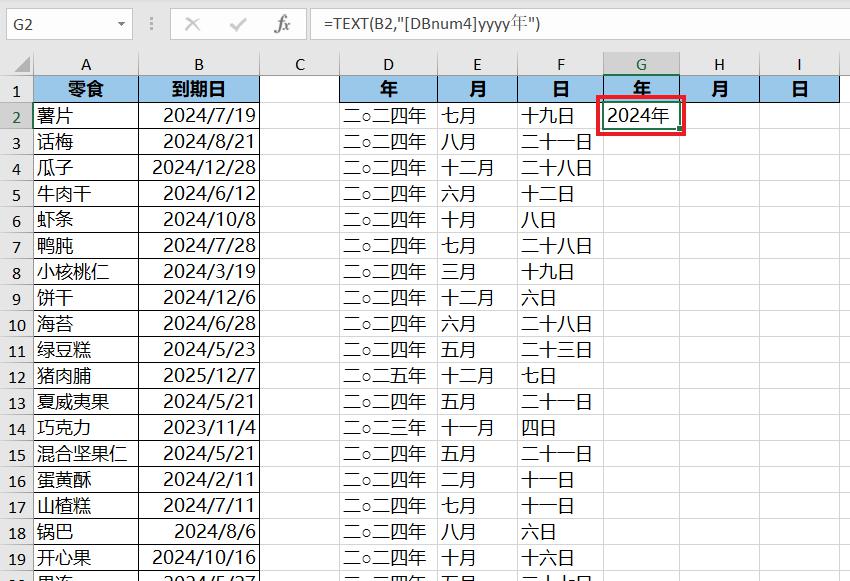Click the Cancel (X) formula icon
The width and height of the screenshot is (850, 581).
pos(192,24)
